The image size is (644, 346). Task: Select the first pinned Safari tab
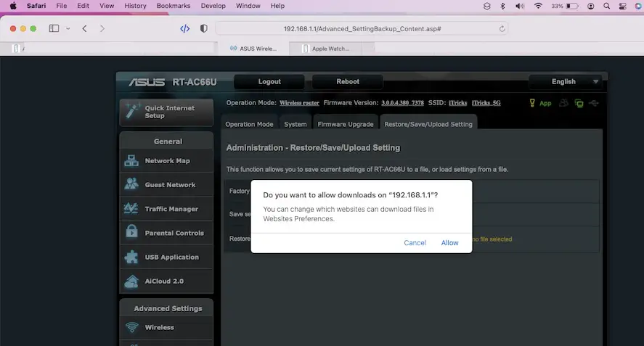[15, 49]
